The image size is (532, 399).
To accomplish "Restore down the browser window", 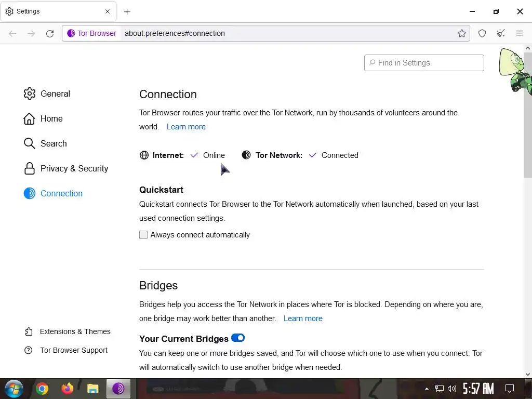I will (496, 11).
